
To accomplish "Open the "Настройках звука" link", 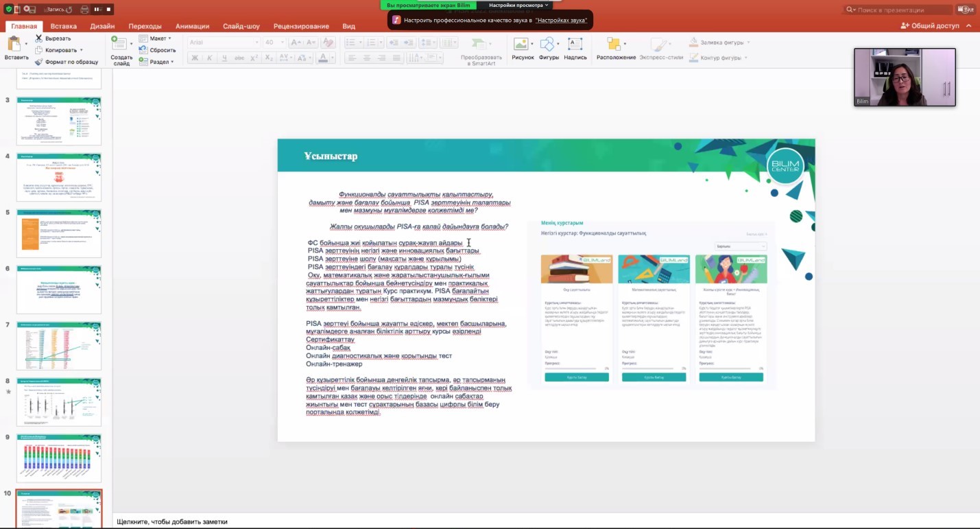I will [561, 21].
